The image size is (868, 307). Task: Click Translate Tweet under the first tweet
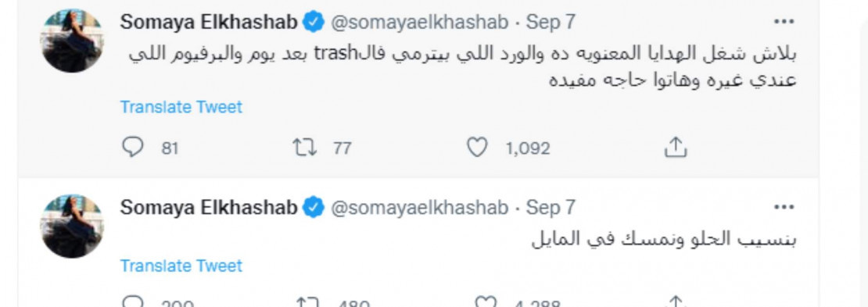point(181,107)
